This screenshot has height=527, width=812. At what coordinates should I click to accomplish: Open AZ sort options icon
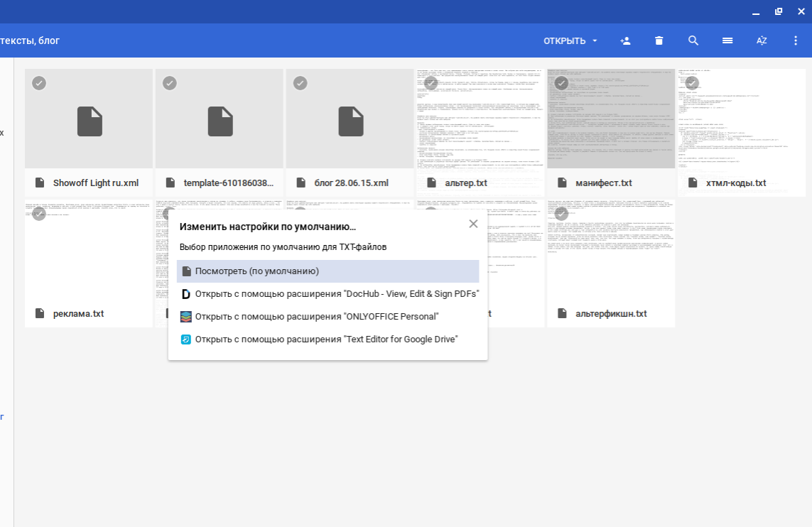[762, 40]
